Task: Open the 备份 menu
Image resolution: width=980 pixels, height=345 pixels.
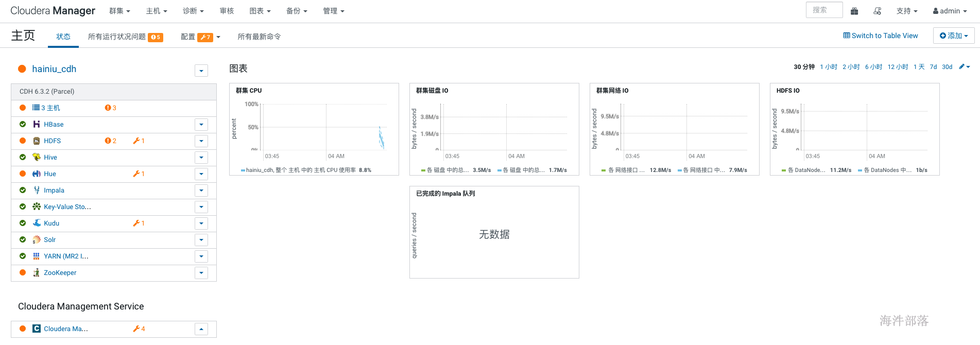Action: pyautogui.click(x=297, y=11)
